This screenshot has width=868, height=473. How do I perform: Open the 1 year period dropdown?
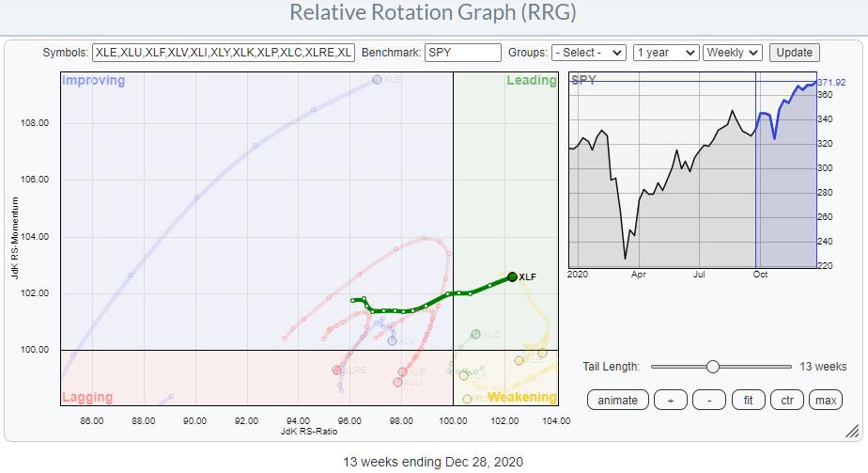[x=666, y=53]
